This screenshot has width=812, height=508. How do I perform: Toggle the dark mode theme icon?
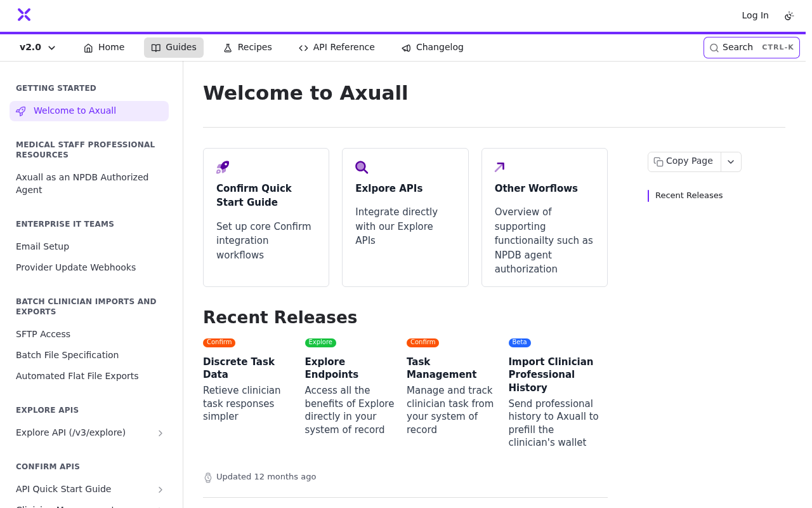coord(789,15)
